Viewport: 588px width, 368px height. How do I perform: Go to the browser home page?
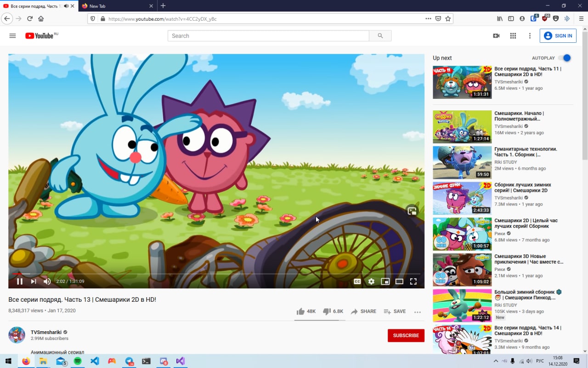click(41, 19)
